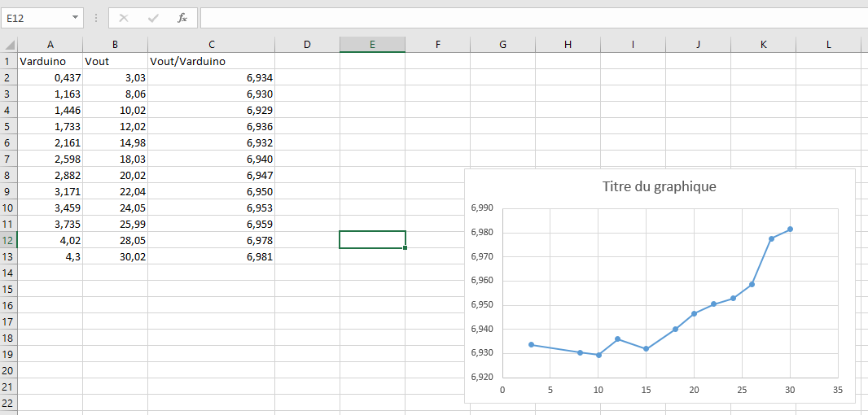Select cell containing 25,99
This screenshot has height=415, width=868.
pyautogui.click(x=115, y=224)
